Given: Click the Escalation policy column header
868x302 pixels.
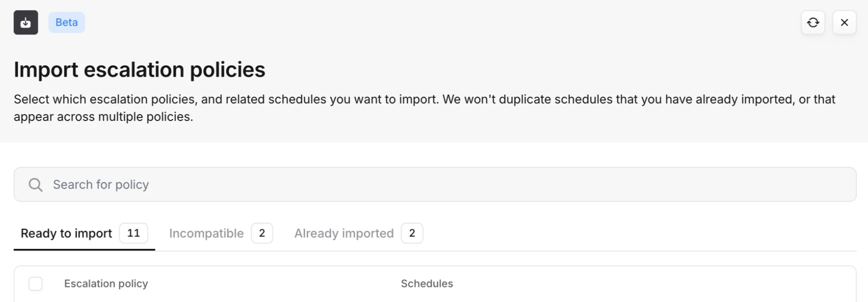Looking at the screenshot, I should pos(106,283).
